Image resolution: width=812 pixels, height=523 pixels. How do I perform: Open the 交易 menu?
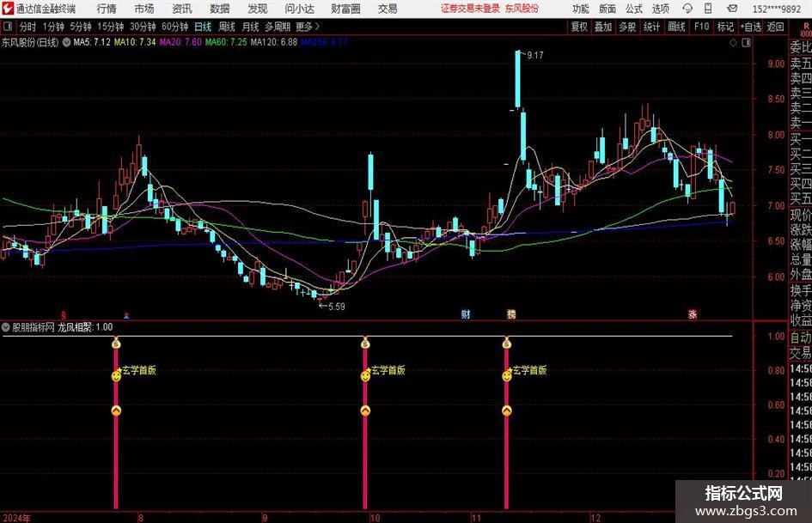[x=388, y=9]
